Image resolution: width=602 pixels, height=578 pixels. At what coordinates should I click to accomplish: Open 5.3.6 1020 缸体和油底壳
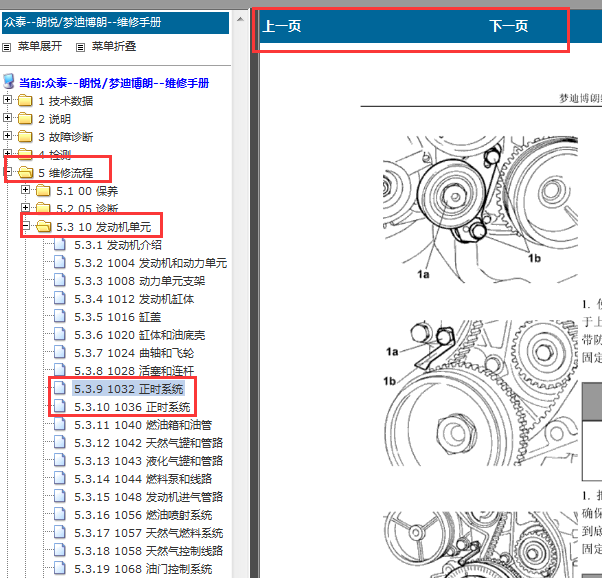[140, 335]
